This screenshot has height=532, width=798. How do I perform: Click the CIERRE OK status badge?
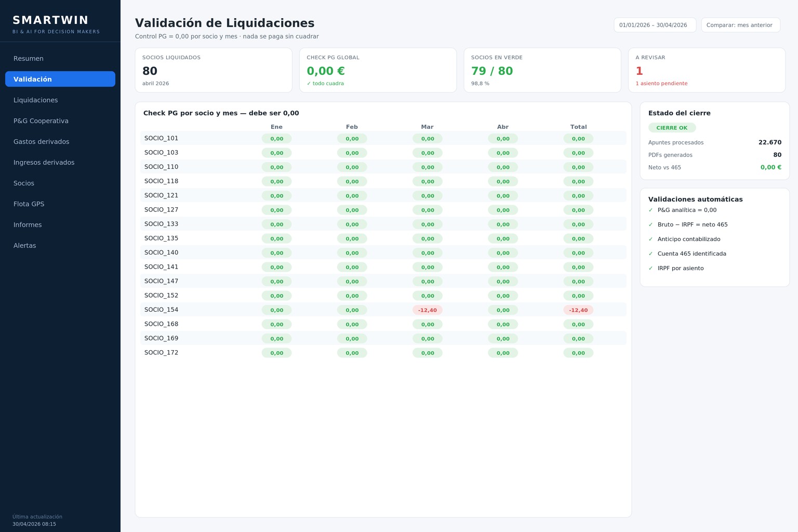(672, 128)
